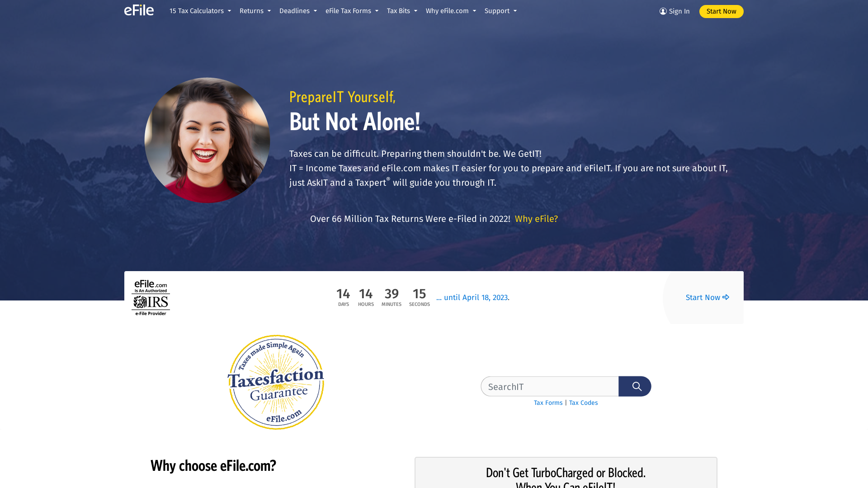Click the Sign In user account icon
This screenshot has width=868, height=488.
click(x=663, y=11)
